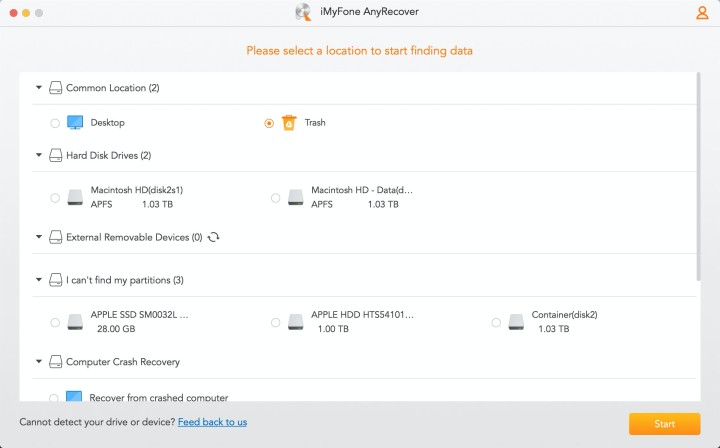The height and width of the screenshot is (448, 720).
Task: Select the Macintosh HD(disk2s1) radio button
Action: (x=54, y=198)
